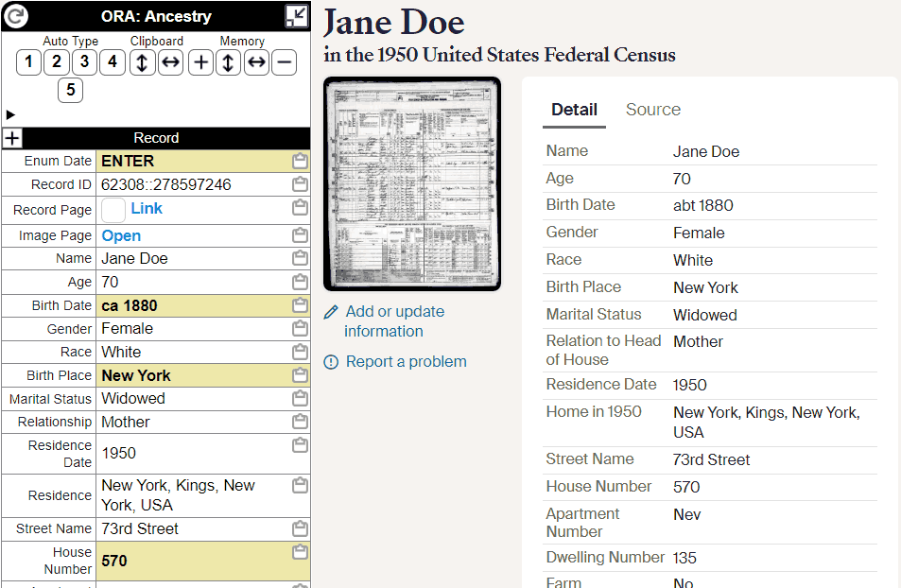901x588 pixels.
Task: Click Clipboard vertical arrows icon
Action: (x=142, y=62)
